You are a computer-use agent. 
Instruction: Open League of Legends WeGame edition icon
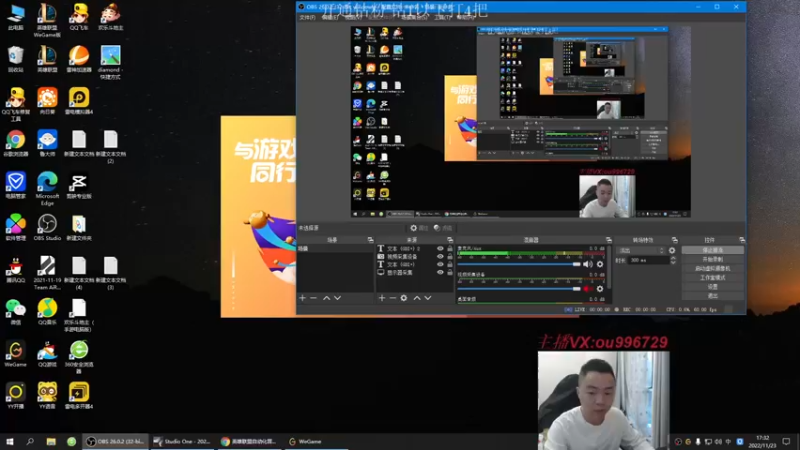pos(47,20)
